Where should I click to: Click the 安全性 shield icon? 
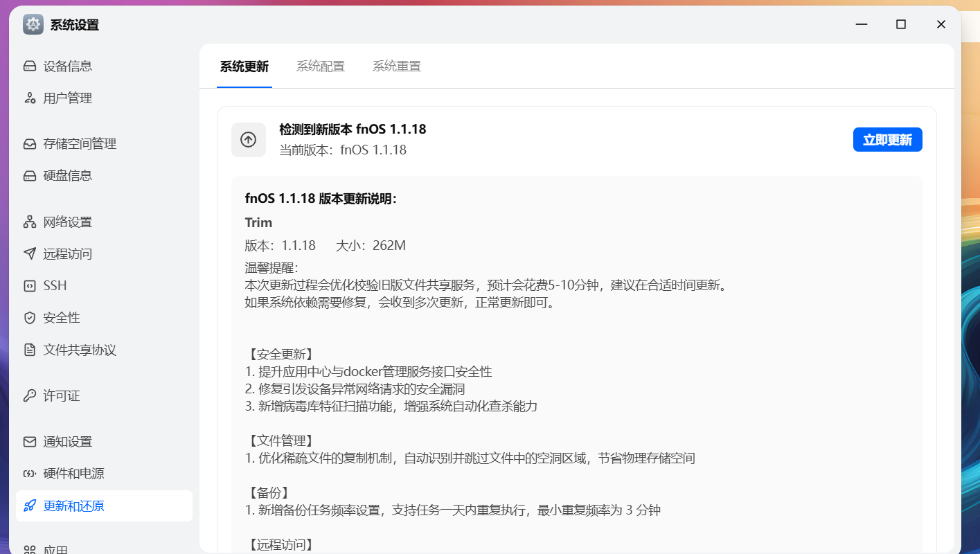click(28, 317)
